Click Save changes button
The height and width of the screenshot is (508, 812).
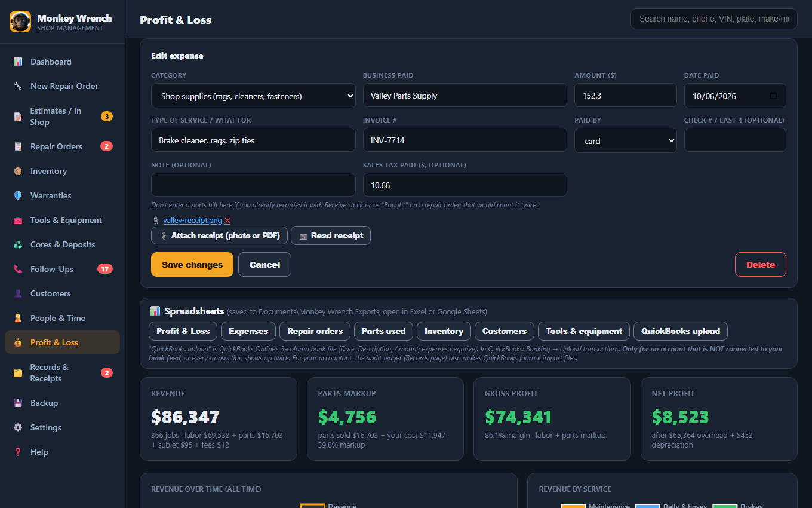(192, 265)
